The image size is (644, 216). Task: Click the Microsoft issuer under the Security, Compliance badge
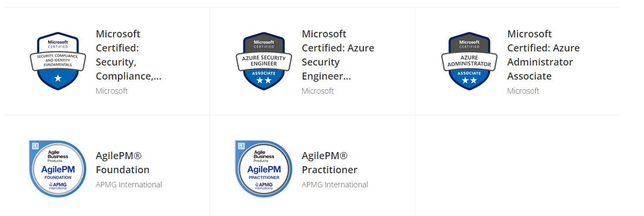(112, 91)
